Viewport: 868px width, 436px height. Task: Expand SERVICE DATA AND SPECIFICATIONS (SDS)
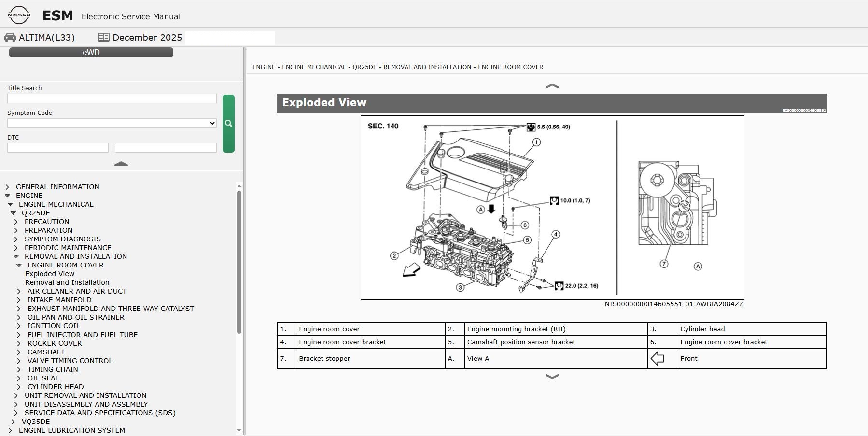[16, 413]
